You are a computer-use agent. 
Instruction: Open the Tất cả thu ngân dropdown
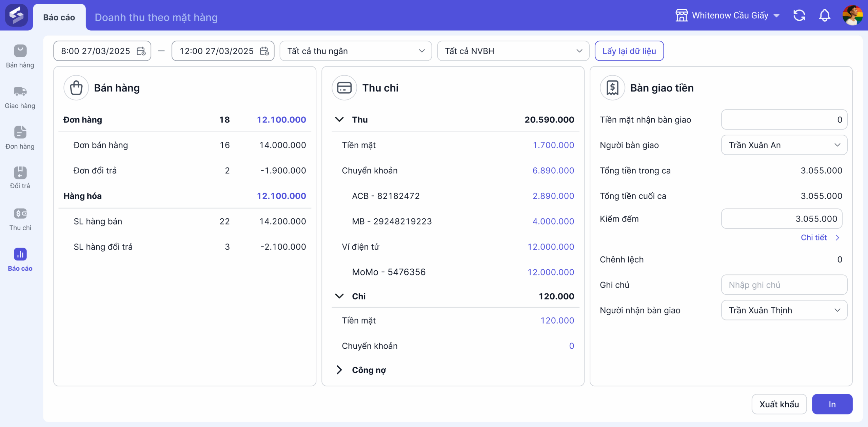pyautogui.click(x=356, y=51)
